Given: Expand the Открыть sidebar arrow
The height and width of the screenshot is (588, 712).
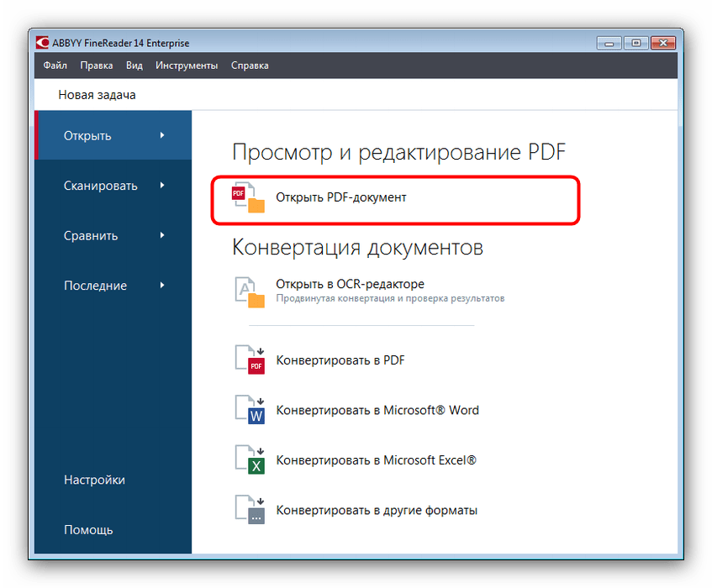Looking at the screenshot, I should pyautogui.click(x=162, y=135).
